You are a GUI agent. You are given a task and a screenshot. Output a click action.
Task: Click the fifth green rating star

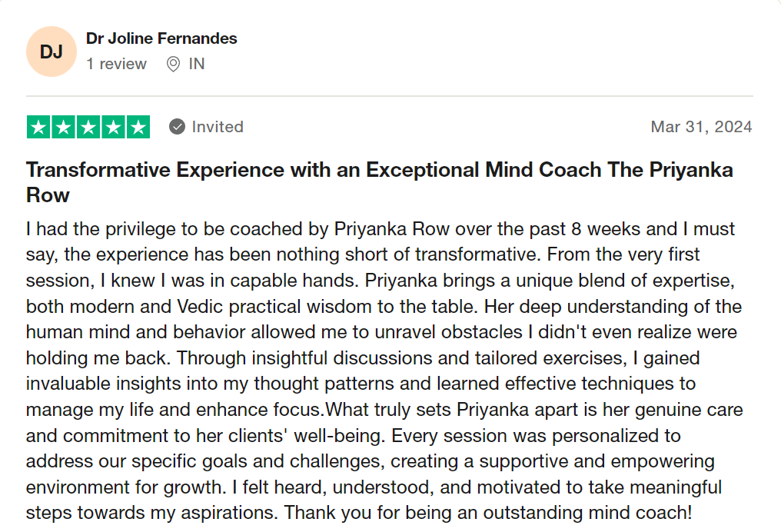[138, 127]
